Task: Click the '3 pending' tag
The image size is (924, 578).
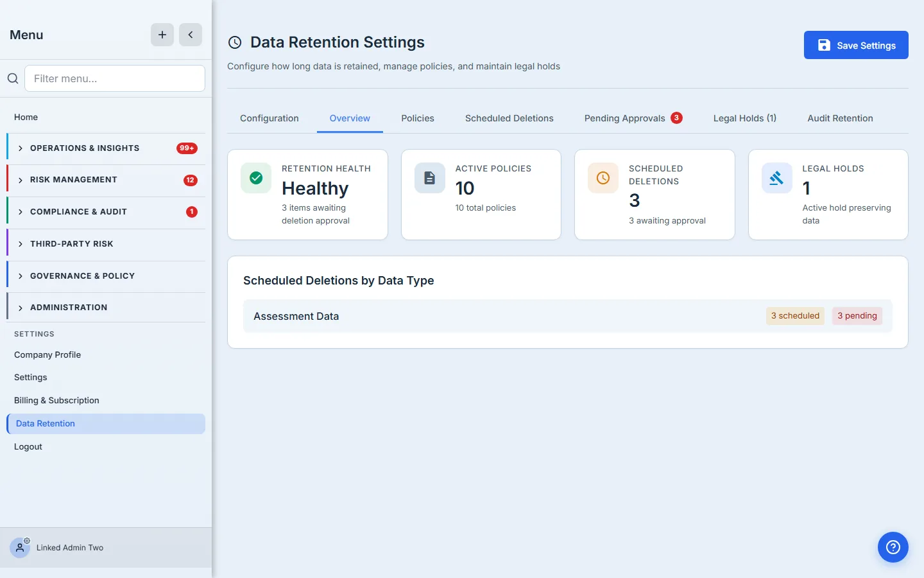Action: (x=857, y=316)
